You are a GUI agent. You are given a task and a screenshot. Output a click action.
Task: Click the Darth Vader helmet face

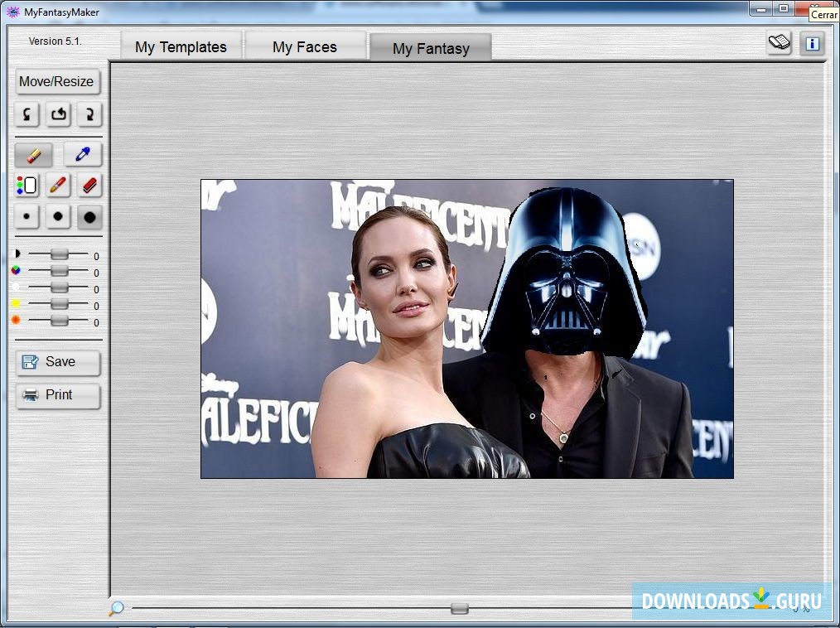click(x=564, y=273)
